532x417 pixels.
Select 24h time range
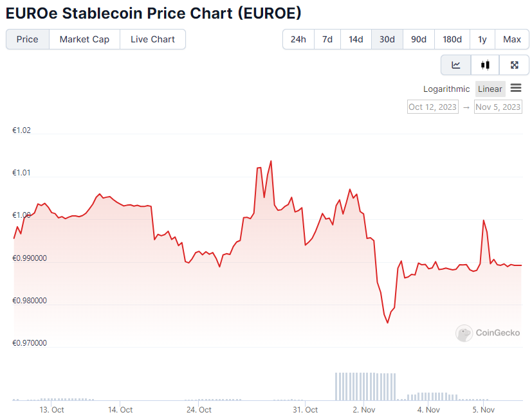298,39
